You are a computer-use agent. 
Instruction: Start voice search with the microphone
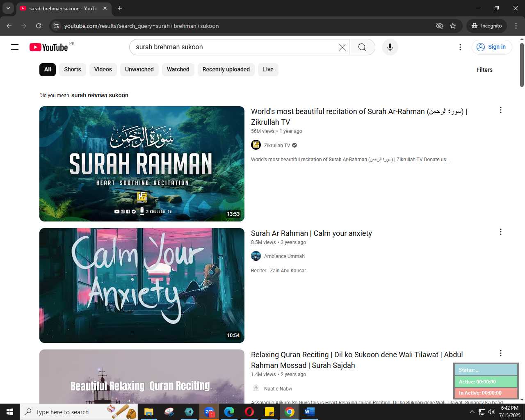(x=390, y=47)
